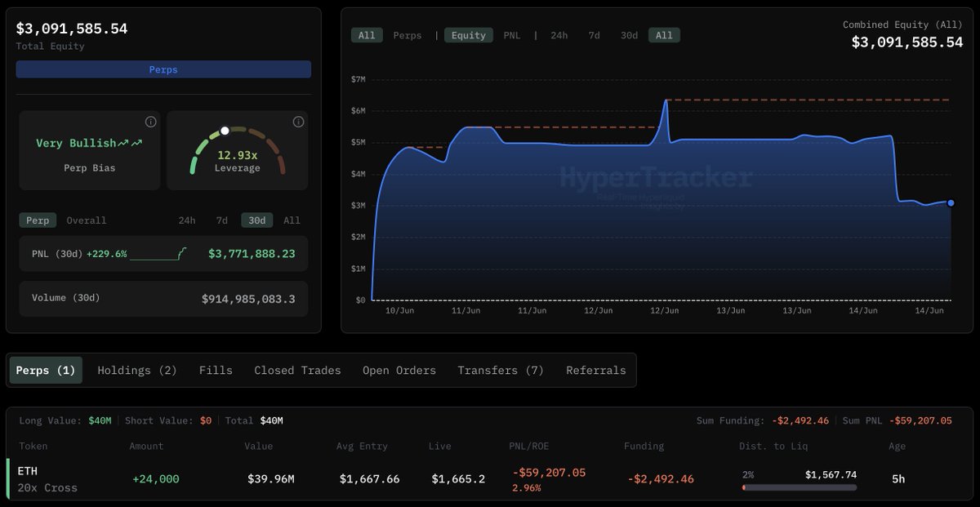Click the distance to liquidation progress bar
This screenshot has width=980, height=507.
coord(800,487)
